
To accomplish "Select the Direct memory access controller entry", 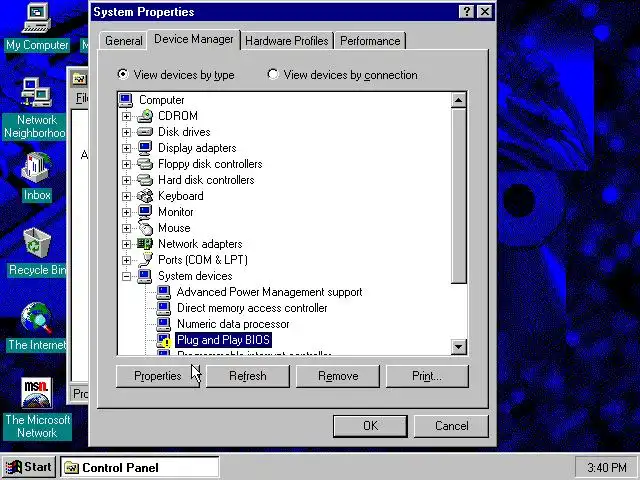I will (252, 308).
